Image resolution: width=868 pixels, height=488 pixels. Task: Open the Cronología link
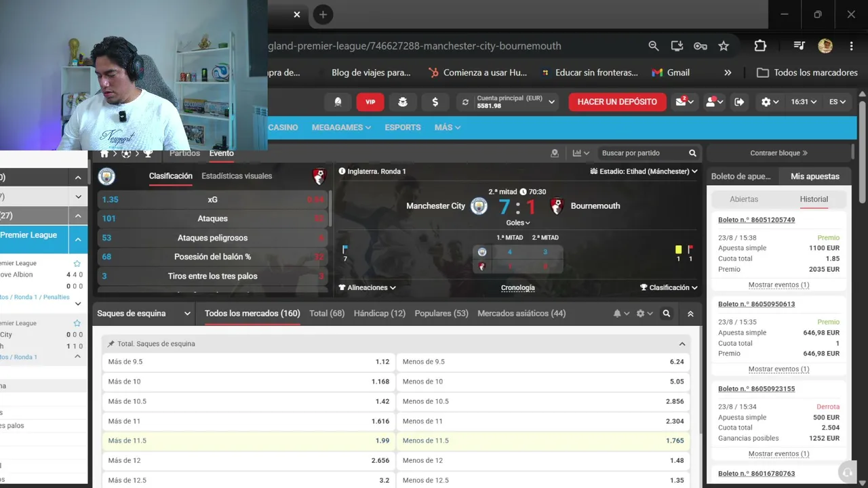[518, 287]
